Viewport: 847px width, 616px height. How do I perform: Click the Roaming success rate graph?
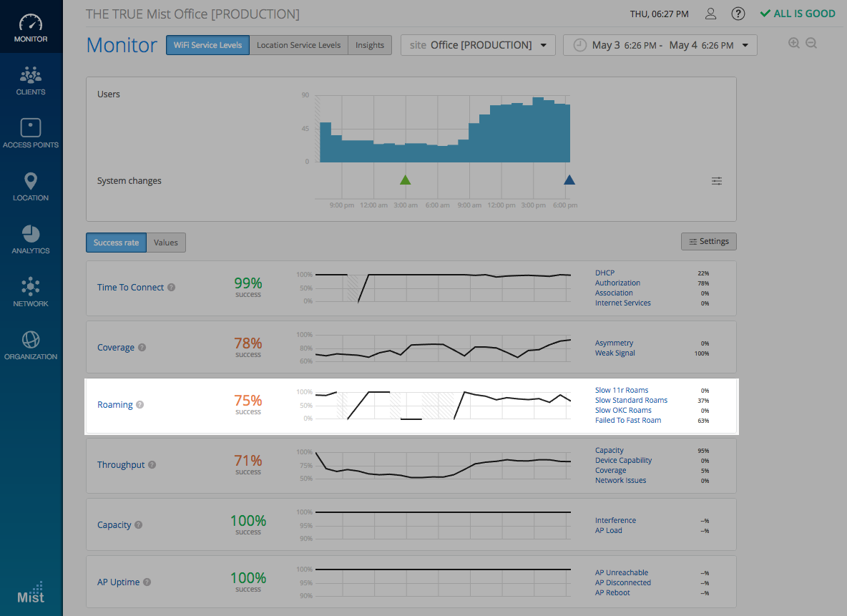point(443,405)
